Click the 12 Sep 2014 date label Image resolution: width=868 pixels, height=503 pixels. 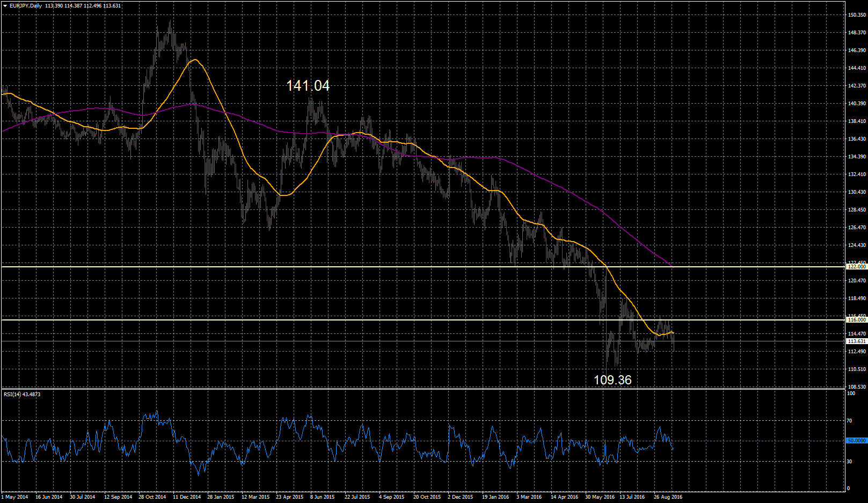[x=118, y=497]
